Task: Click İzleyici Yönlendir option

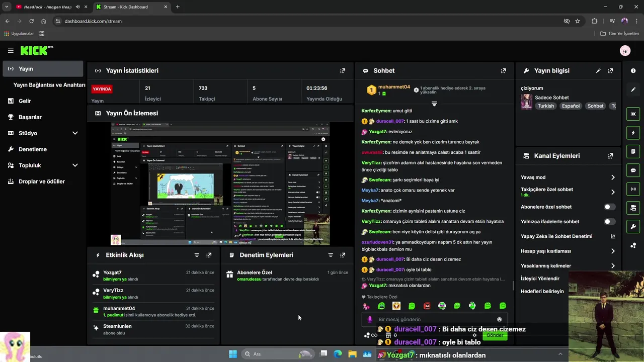Action: click(540, 279)
